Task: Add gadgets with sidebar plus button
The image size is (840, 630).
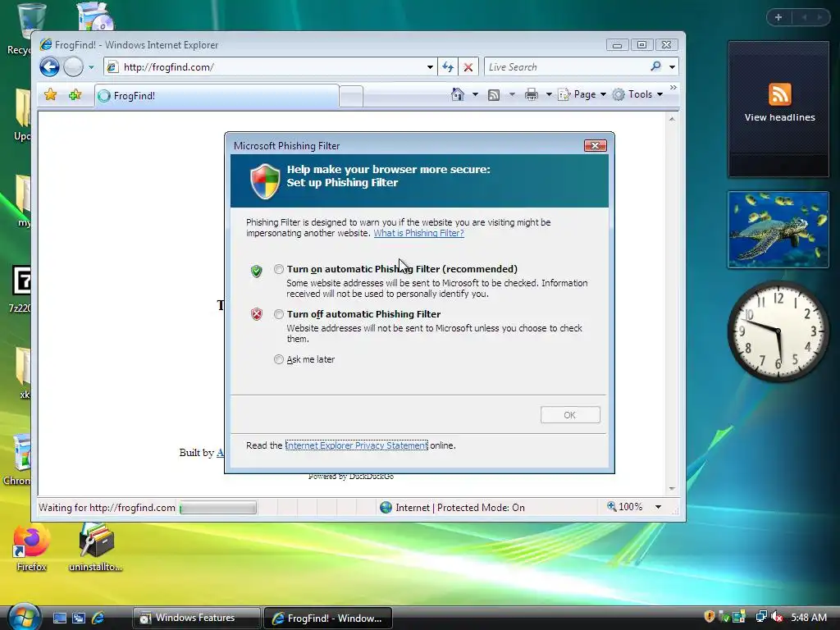Action: pyautogui.click(x=778, y=18)
